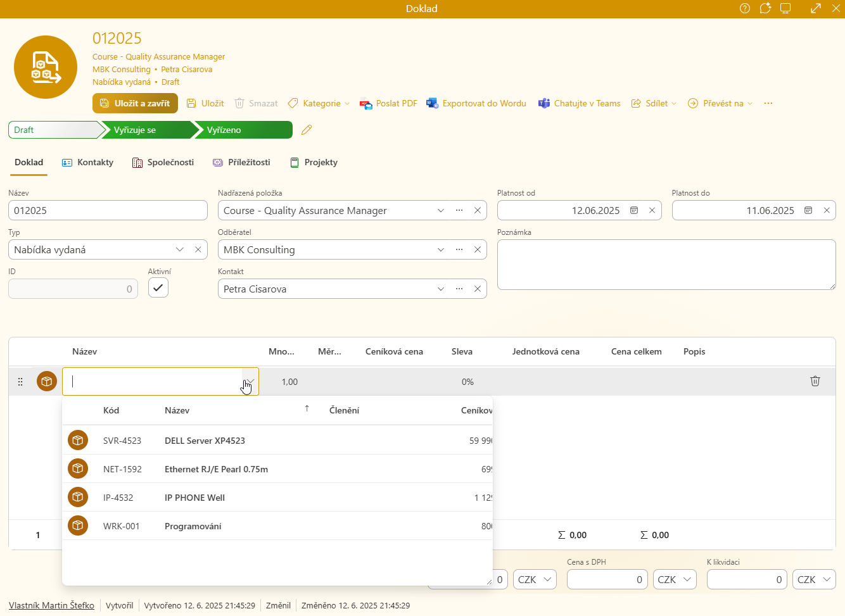Screen dimensions: 845x616
Task: Open the Převést na dropdown
Action: (x=720, y=103)
